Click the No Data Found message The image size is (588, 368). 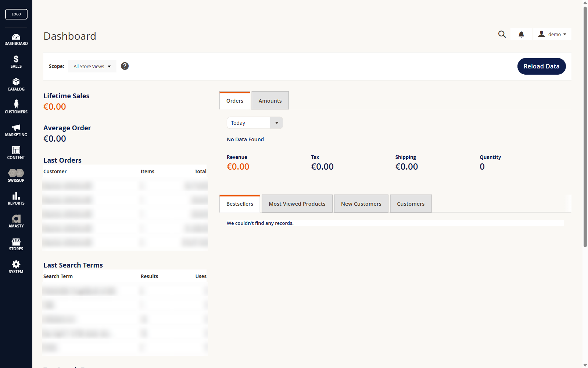tap(245, 139)
